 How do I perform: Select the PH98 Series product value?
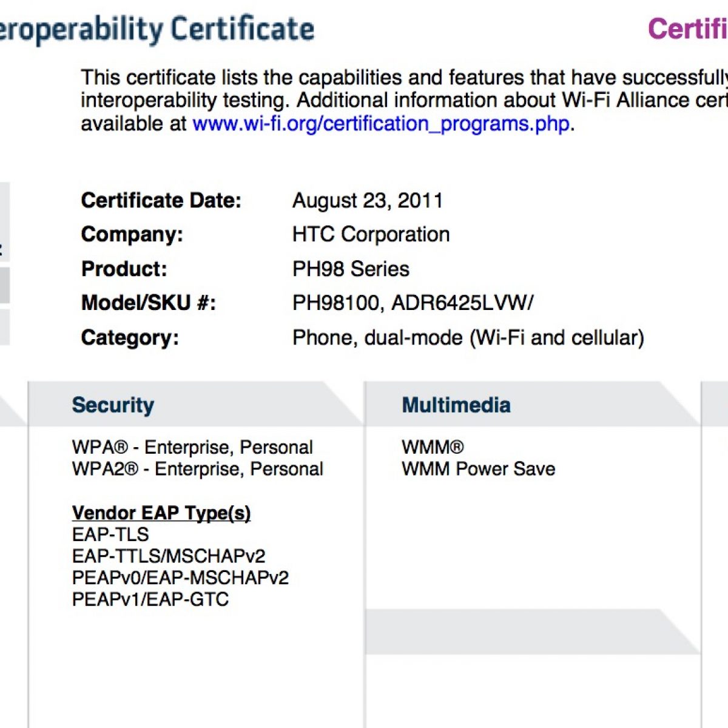(x=351, y=269)
